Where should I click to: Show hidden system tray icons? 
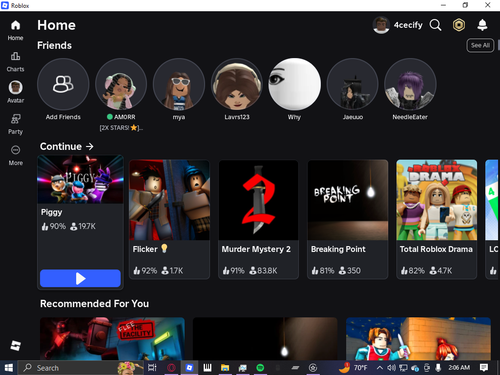pyautogui.click(x=379, y=368)
